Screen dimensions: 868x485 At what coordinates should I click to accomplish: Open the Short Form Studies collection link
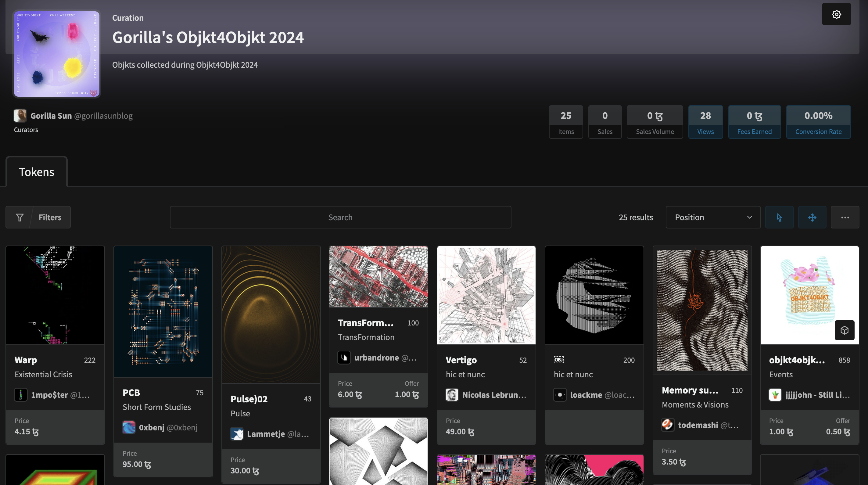click(157, 407)
